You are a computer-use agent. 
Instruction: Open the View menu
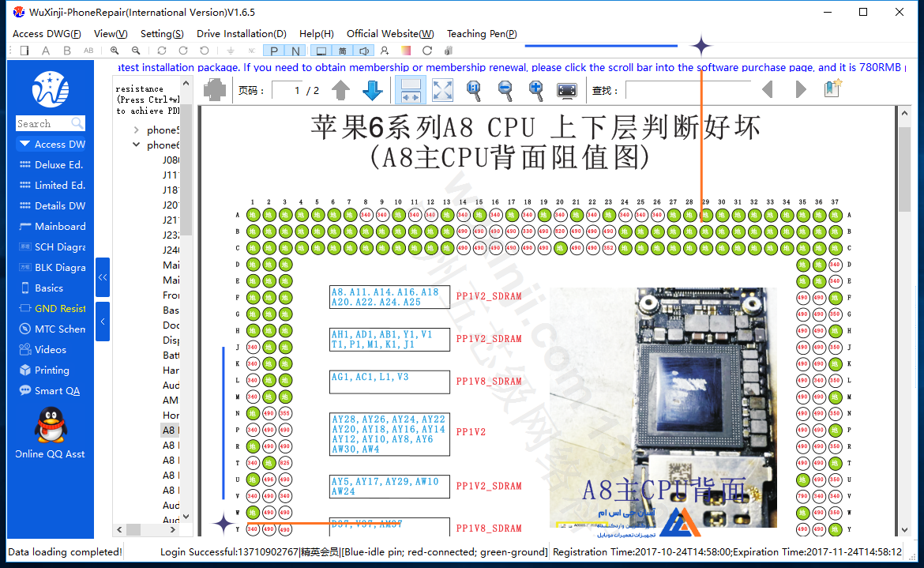[111, 34]
